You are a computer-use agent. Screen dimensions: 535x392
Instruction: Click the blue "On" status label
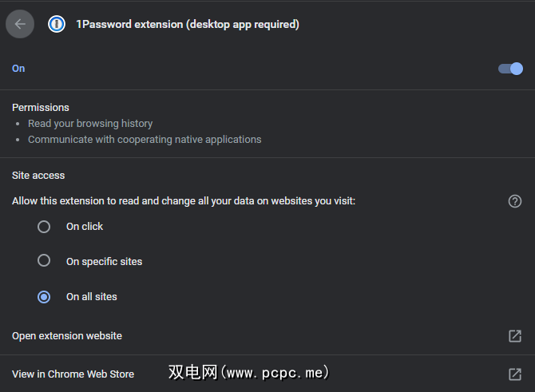click(18, 69)
